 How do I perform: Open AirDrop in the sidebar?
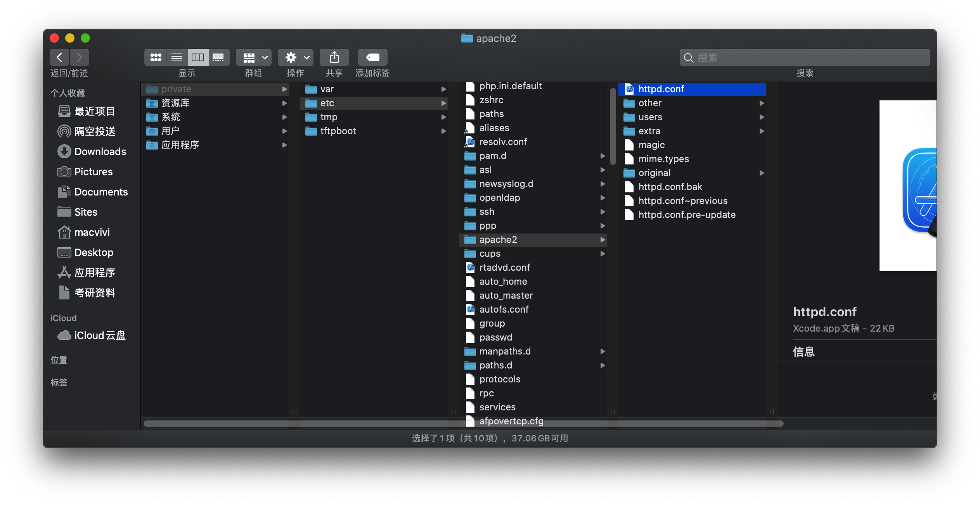94,131
